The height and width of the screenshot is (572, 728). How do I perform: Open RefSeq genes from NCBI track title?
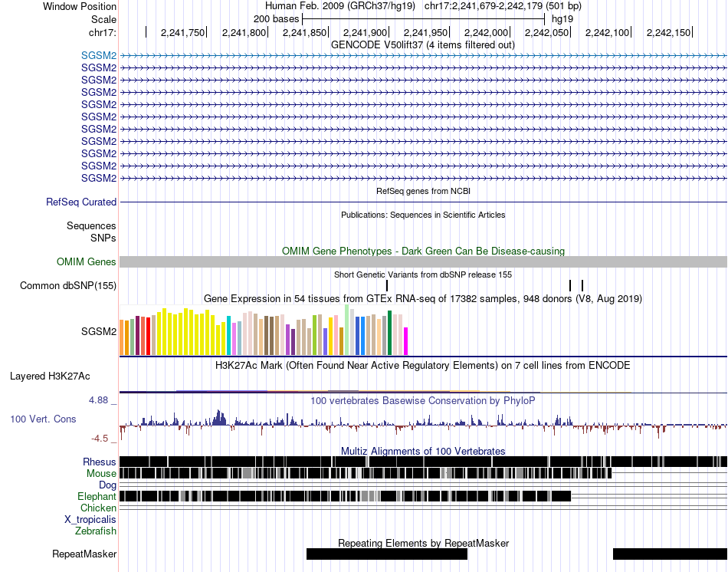pyautogui.click(x=423, y=191)
